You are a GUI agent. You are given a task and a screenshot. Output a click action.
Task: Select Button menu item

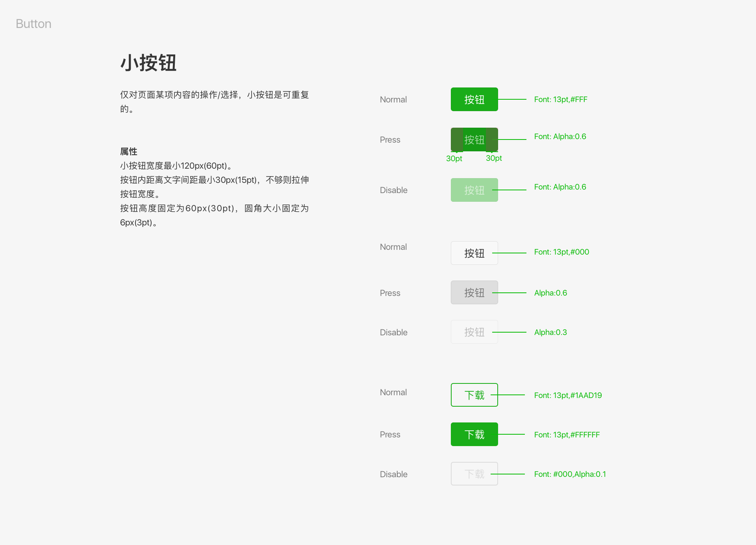pos(34,24)
